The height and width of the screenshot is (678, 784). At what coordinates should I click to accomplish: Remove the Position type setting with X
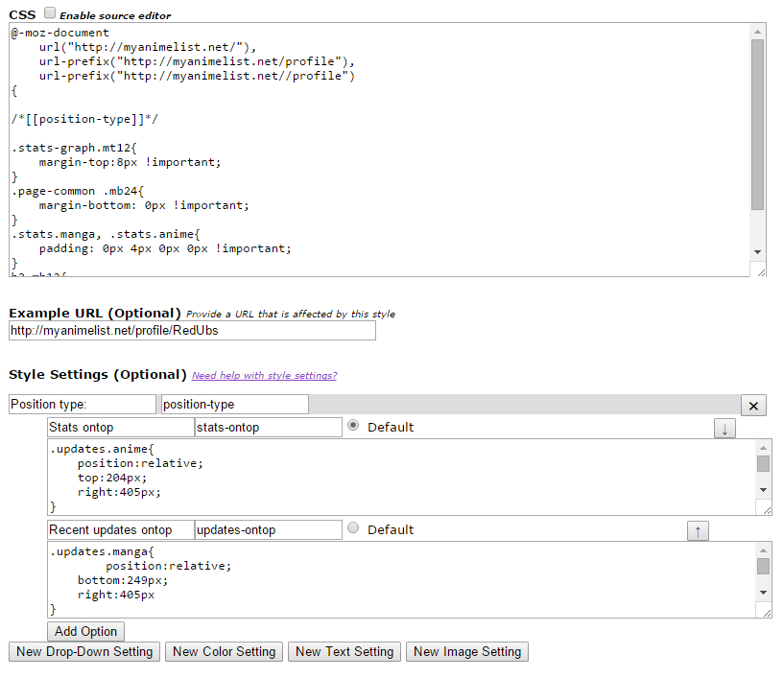pyautogui.click(x=753, y=406)
